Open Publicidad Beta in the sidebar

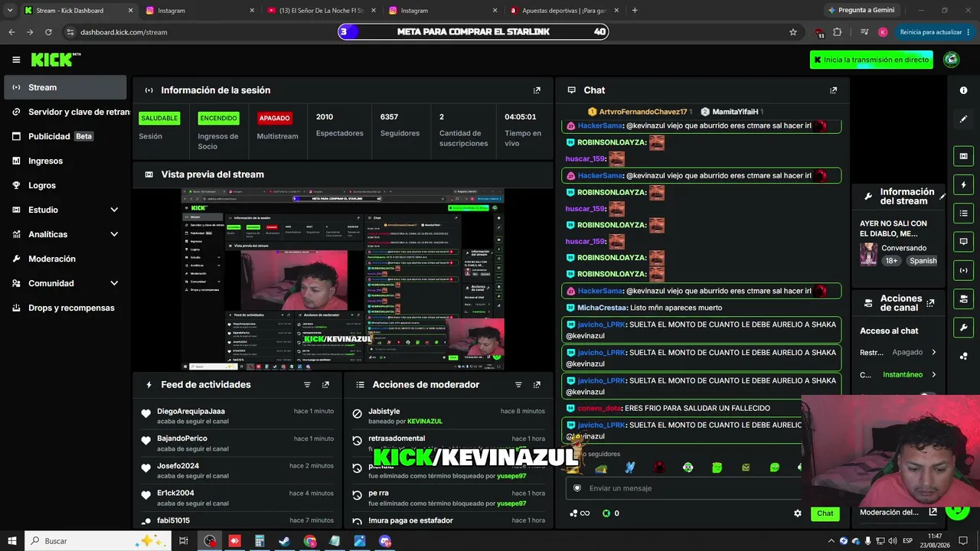click(x=65, y=136)
